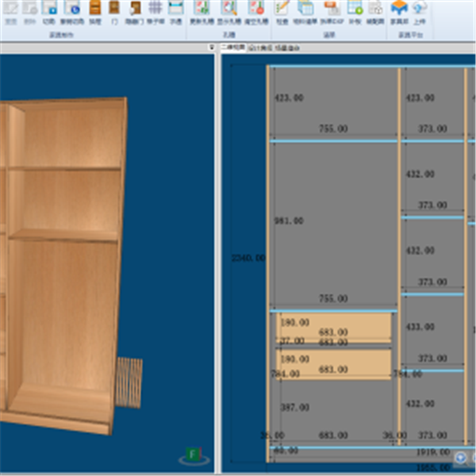
Task: Run the check (检查) tool
Action: pyautogui.click(x=282, y=11)
